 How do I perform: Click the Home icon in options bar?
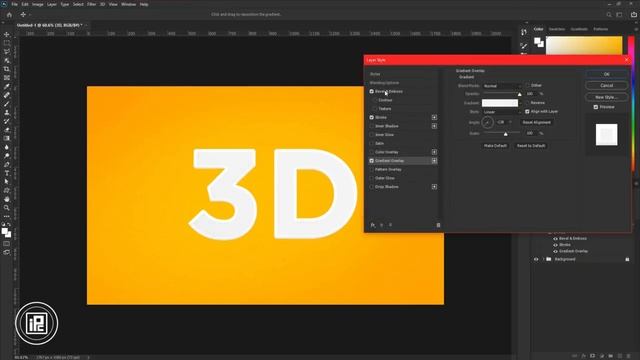(x=9, y=15)
